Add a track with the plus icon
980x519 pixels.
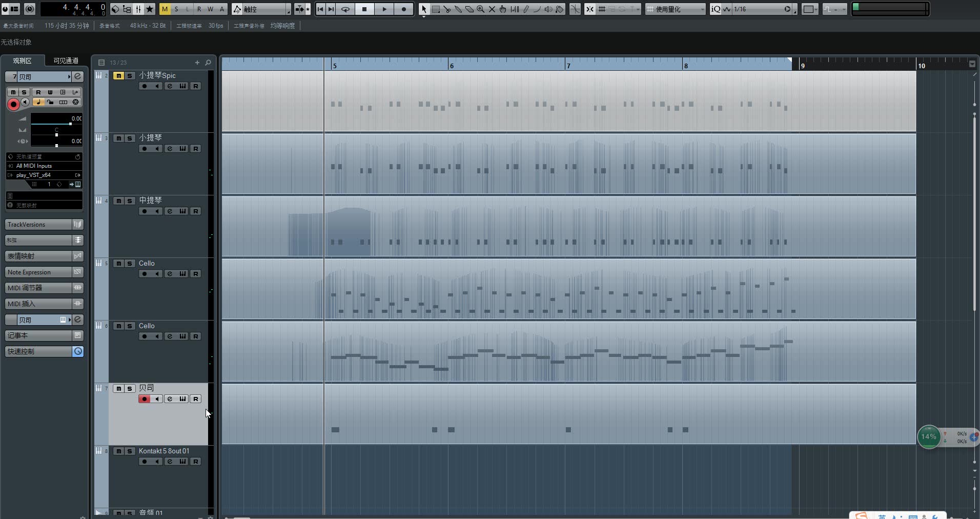pos(197,63)
